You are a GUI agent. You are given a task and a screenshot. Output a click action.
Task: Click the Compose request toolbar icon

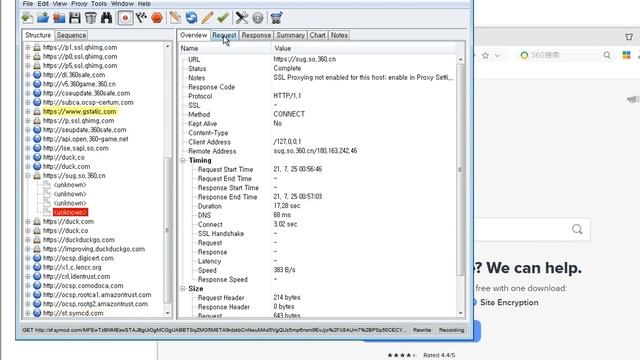[176, 18]
